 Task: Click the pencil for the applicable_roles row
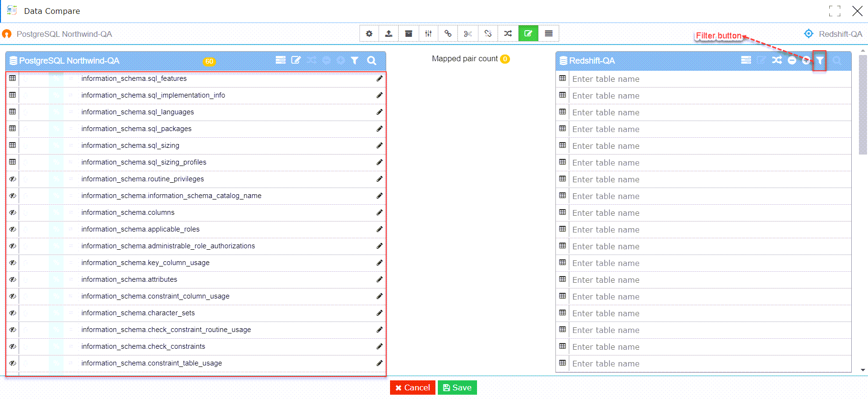[380, 229]
